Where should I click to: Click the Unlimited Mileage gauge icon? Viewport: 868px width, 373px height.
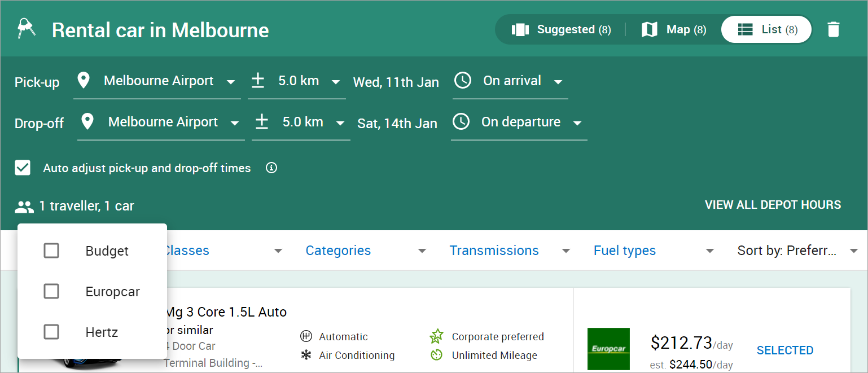436,356
